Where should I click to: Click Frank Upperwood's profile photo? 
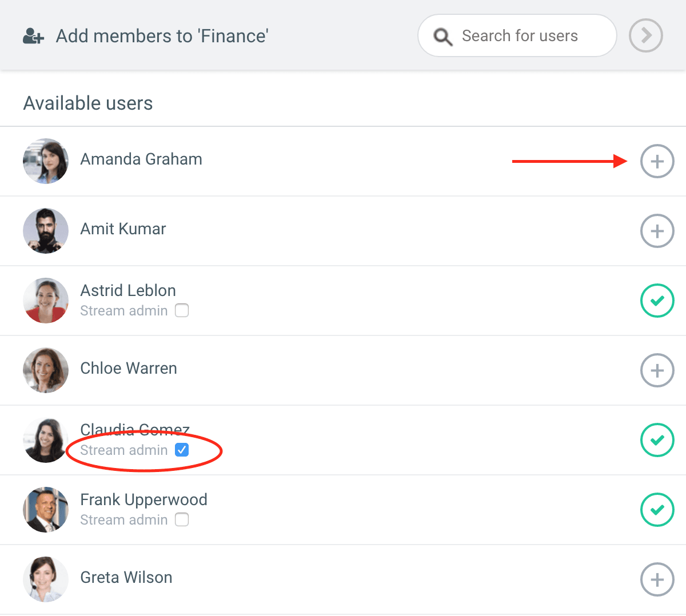coord(46,510)
